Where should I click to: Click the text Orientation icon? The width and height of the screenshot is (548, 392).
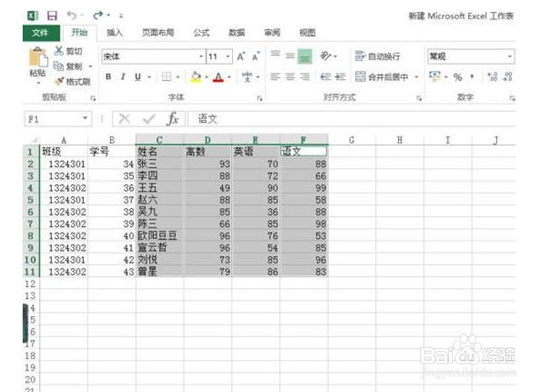[x=326, y=56]
